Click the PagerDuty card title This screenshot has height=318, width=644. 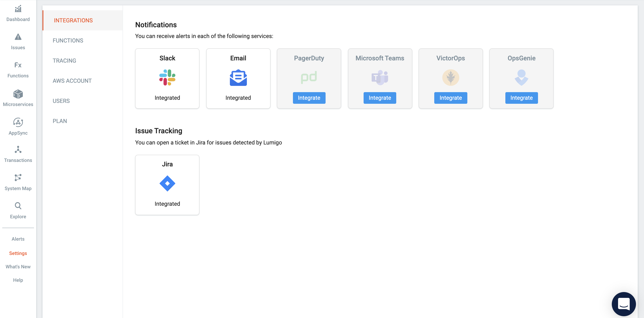click(309, 58)
